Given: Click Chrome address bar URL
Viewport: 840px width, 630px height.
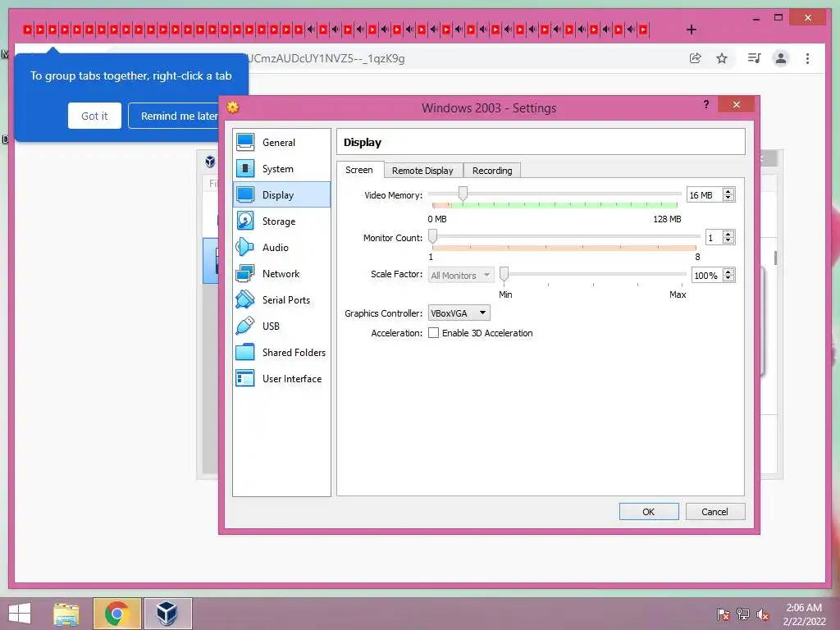Looking at the screenshot, I should (326, 58).
